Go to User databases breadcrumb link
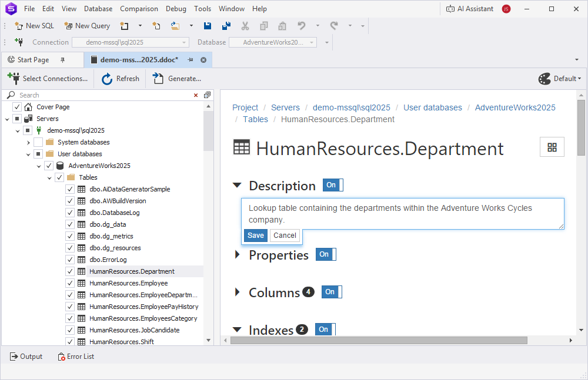 pos(433,107)
